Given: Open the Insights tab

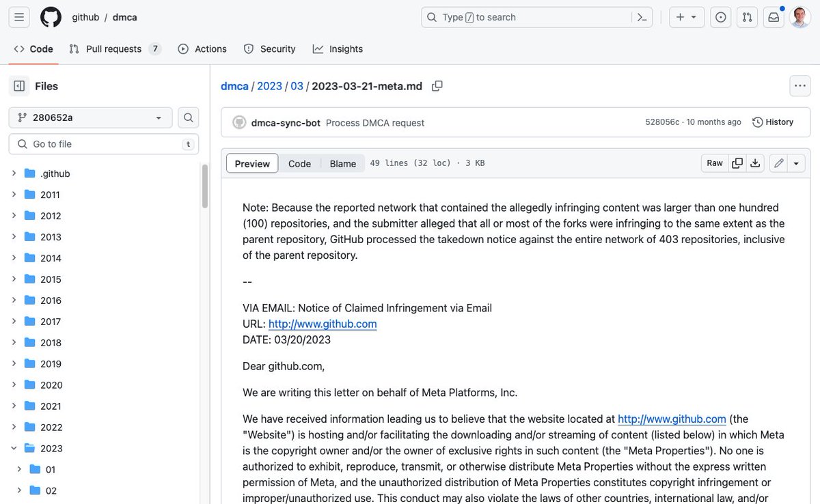Looking at the screenshot, I should tap(338, 49).
